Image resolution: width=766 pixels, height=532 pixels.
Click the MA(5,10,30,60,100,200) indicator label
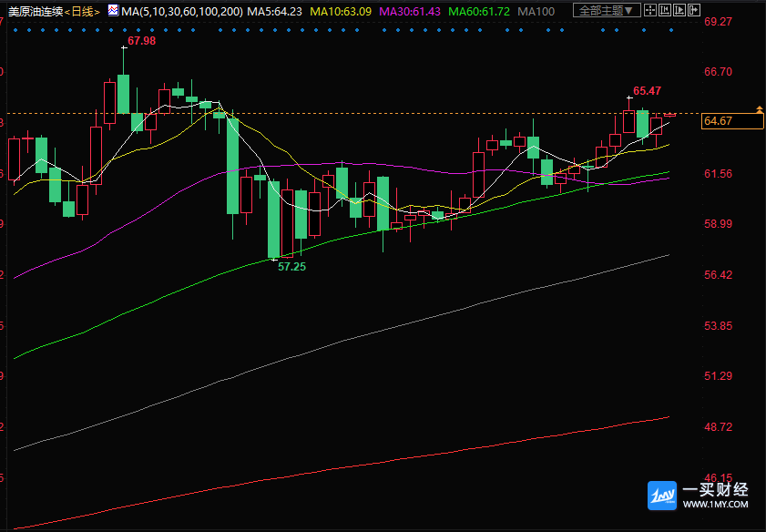(x=182, y=11)
